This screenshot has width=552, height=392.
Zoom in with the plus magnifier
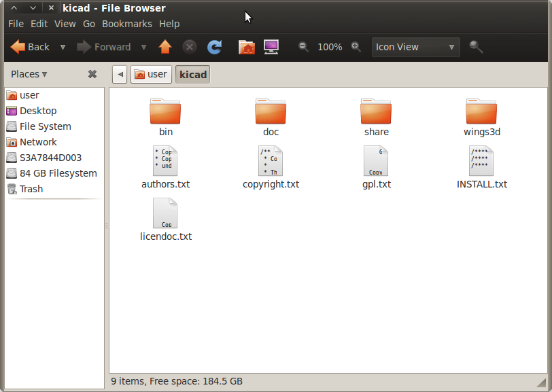[356, 47]
